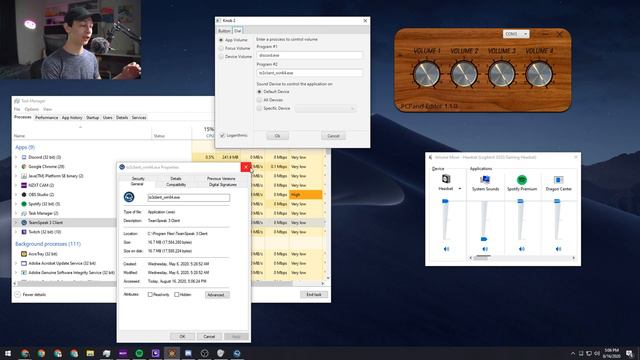Screen dimensions: 640x360
Task: Click the Java Platform SE binary icon
Action: tap(24, 176)
